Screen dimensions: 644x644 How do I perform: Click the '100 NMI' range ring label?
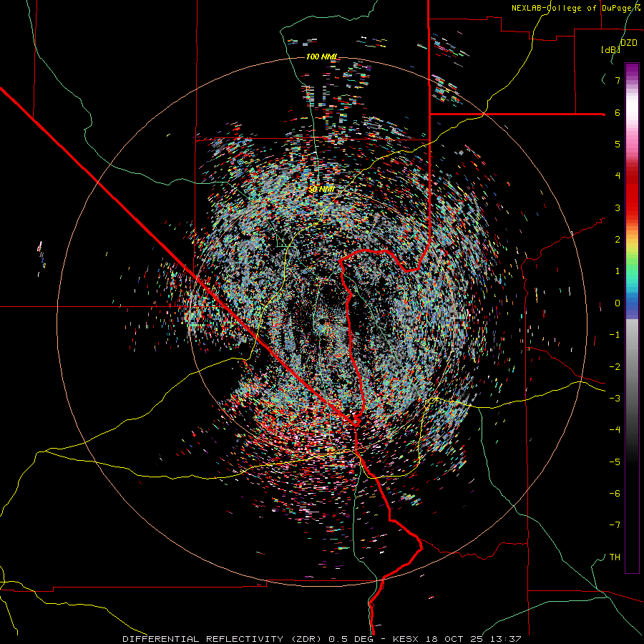(321, 57)
